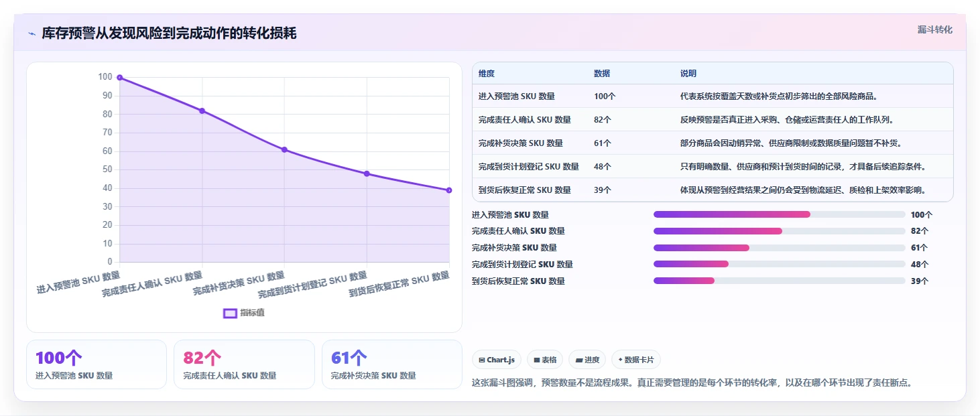This screenshot has height=416, width=980.
Task: Click x-axis label 完成到货计划登记 SKU 数量
Action: click(x=313, y=285)
